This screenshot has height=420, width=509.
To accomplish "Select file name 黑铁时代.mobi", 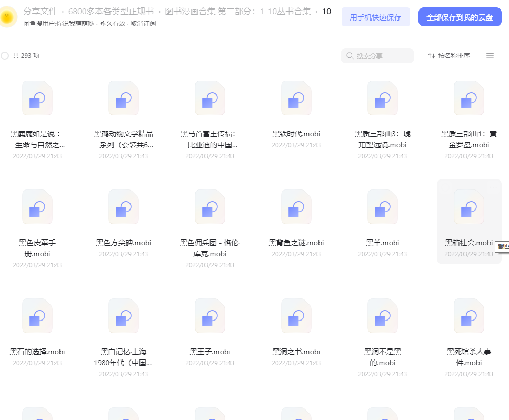I will [296, 134].
